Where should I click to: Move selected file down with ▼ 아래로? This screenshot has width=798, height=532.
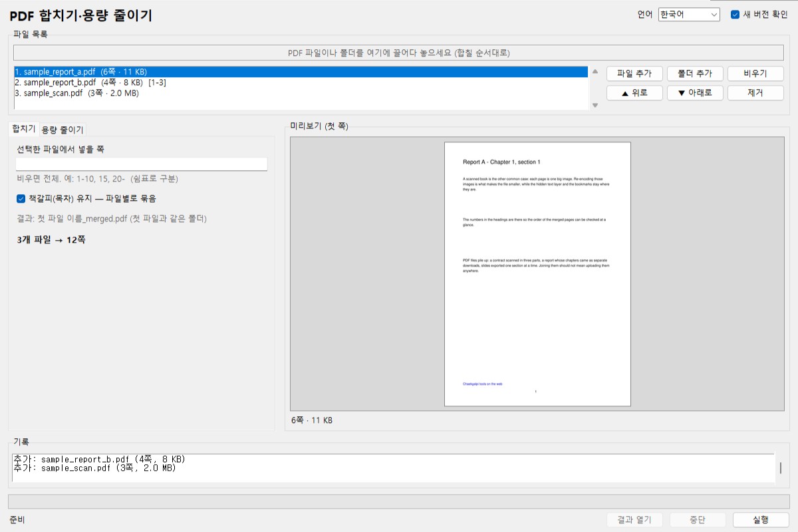(695, 93)
